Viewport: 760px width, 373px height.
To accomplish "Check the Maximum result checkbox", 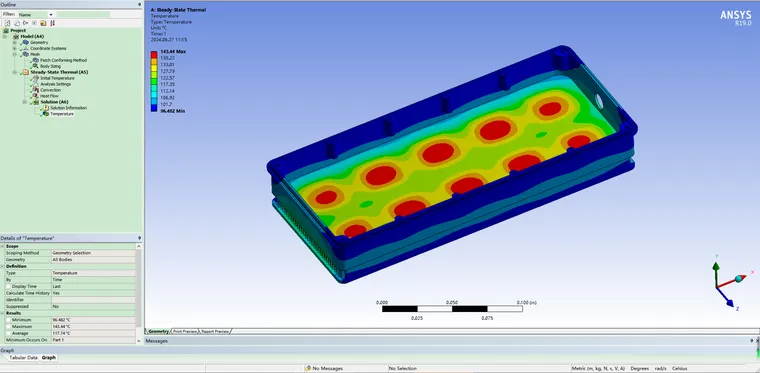I will [8, 326].
